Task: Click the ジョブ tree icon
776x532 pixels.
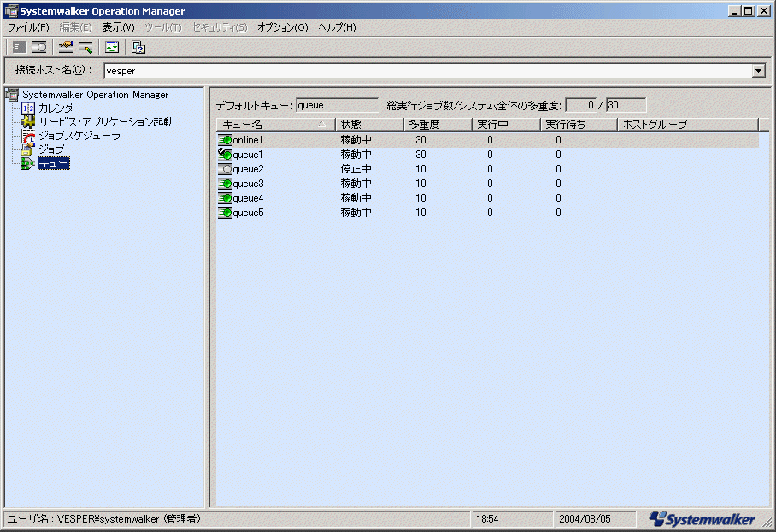Action: click(28, 149)
